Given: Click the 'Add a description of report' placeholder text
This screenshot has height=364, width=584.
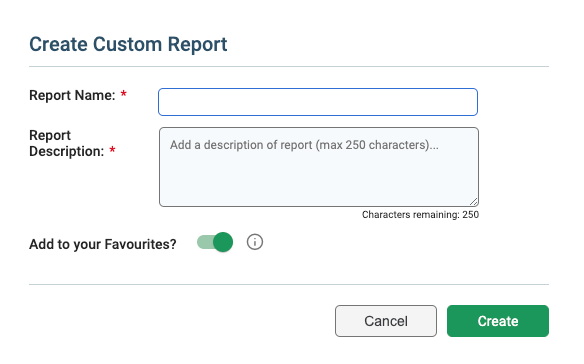Looking at the screenshot, I should [x=304, y=145].
